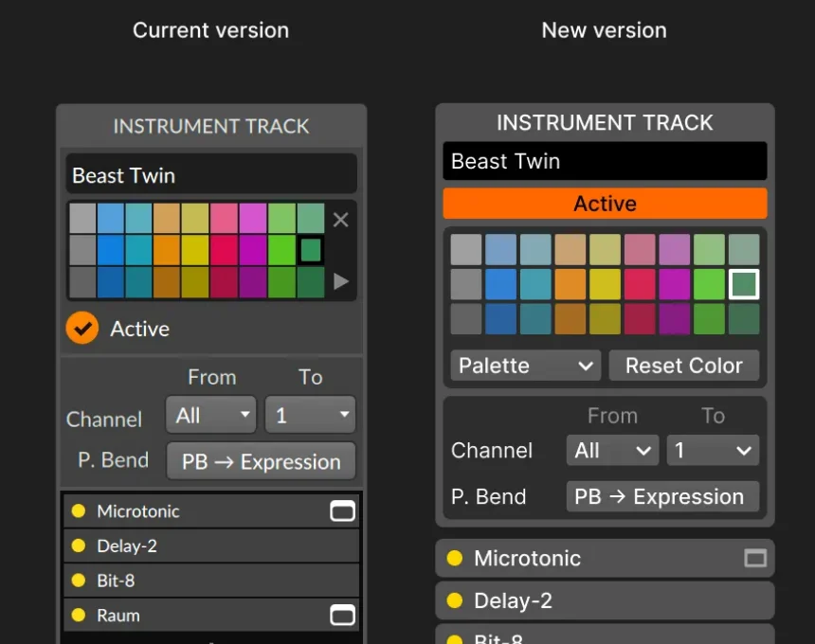Pick the bright orange swatch in Current version
Screen dimensions: 815x644
click(167, 250)
